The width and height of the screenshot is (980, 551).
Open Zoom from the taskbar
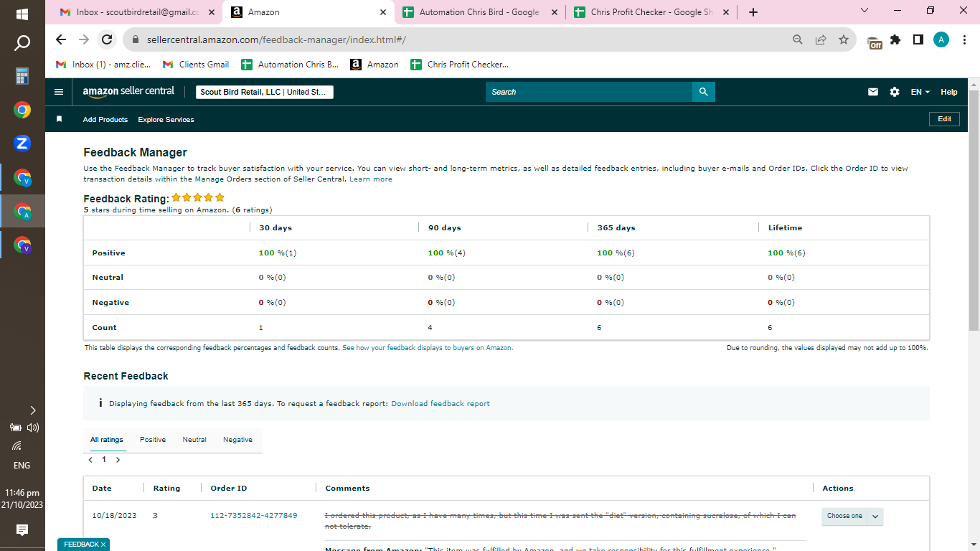pyautogui.click(x=22, y=143)
